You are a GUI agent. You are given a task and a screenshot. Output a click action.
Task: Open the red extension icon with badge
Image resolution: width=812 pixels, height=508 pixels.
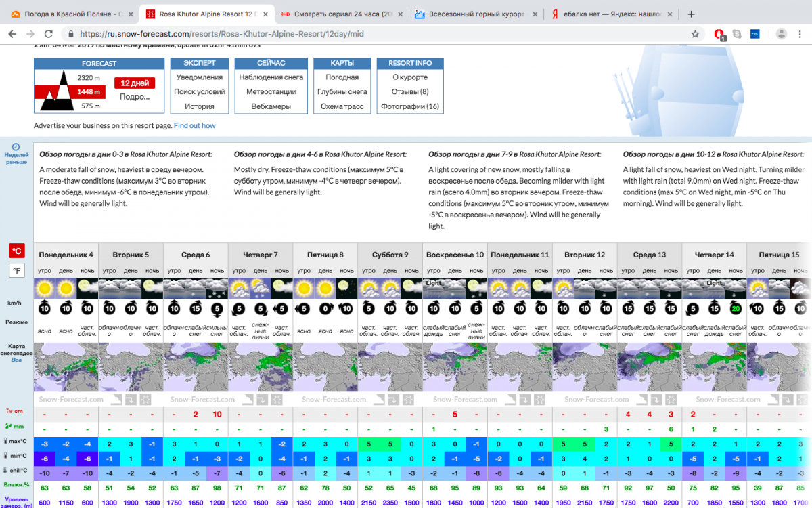[720, 34]
